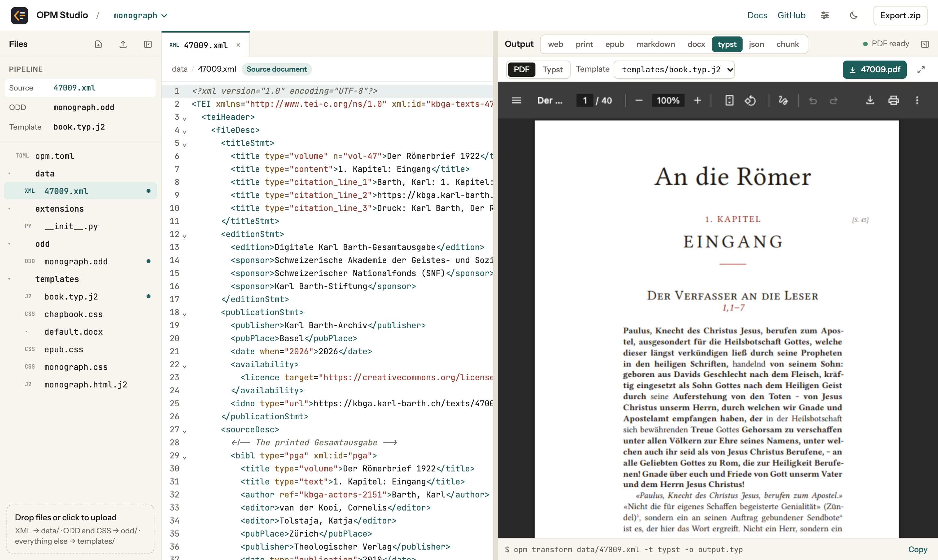
Task: Fold the teiHeader element at line 3
Action: (x=185, y=119)
